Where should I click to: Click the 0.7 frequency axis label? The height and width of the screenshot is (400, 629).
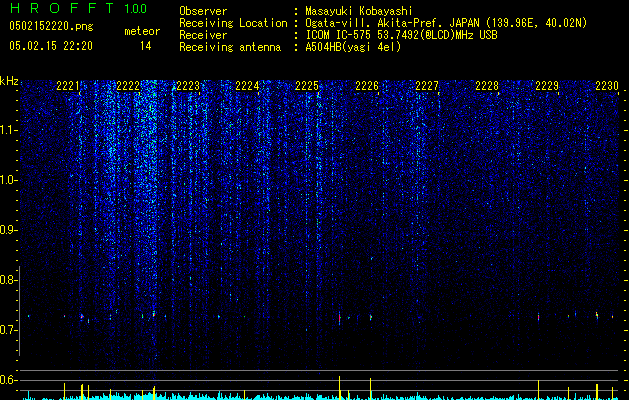point(7,330)
